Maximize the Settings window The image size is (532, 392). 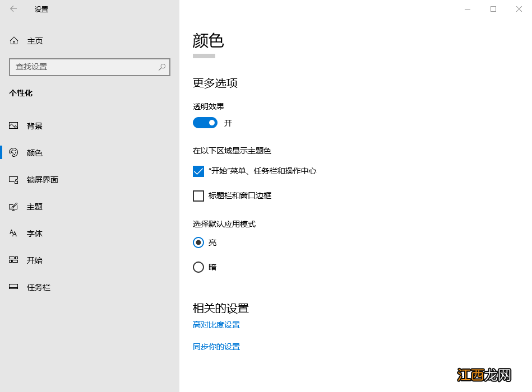tap(493, 9)
